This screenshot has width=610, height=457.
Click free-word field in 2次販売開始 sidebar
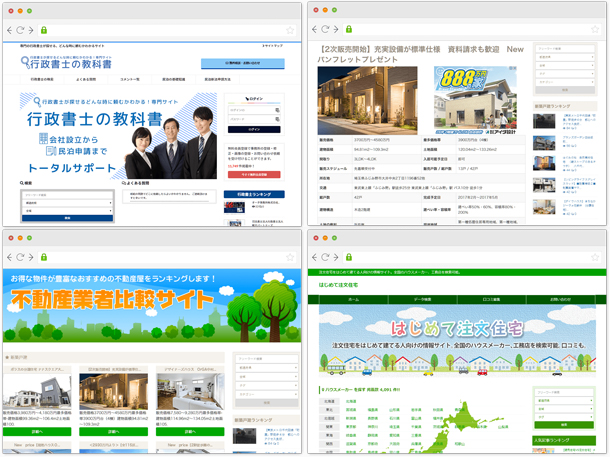click(565, 49)
